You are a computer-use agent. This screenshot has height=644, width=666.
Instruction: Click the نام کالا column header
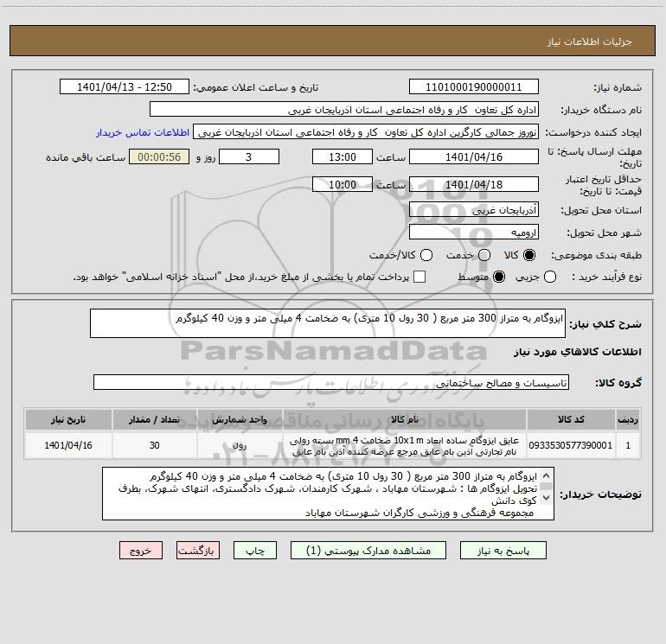(405, 419)
